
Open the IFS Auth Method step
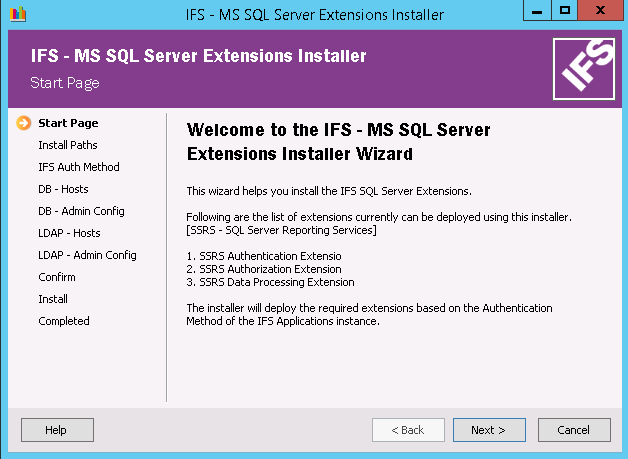pyautogui.click(x=79, y=167)
